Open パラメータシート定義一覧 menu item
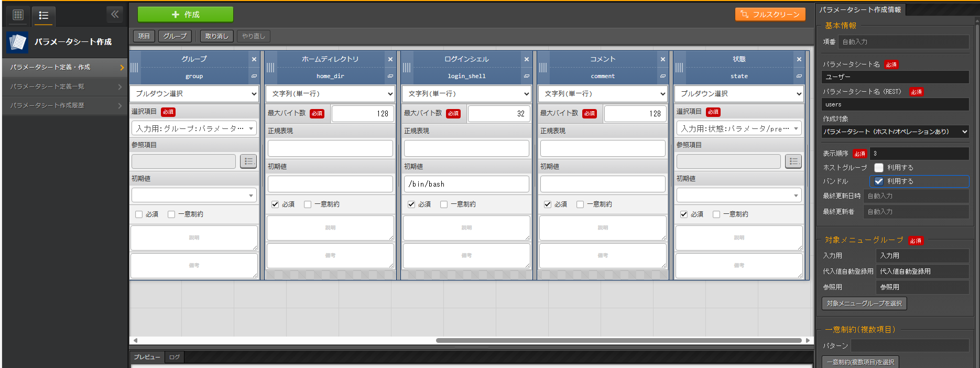 (x=64, y=86)
